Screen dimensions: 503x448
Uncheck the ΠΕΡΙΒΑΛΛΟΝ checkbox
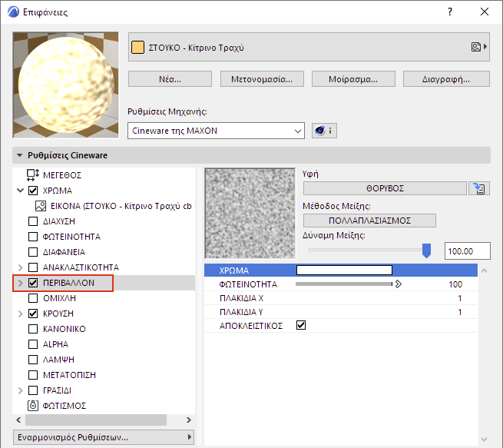pos(33,283)
